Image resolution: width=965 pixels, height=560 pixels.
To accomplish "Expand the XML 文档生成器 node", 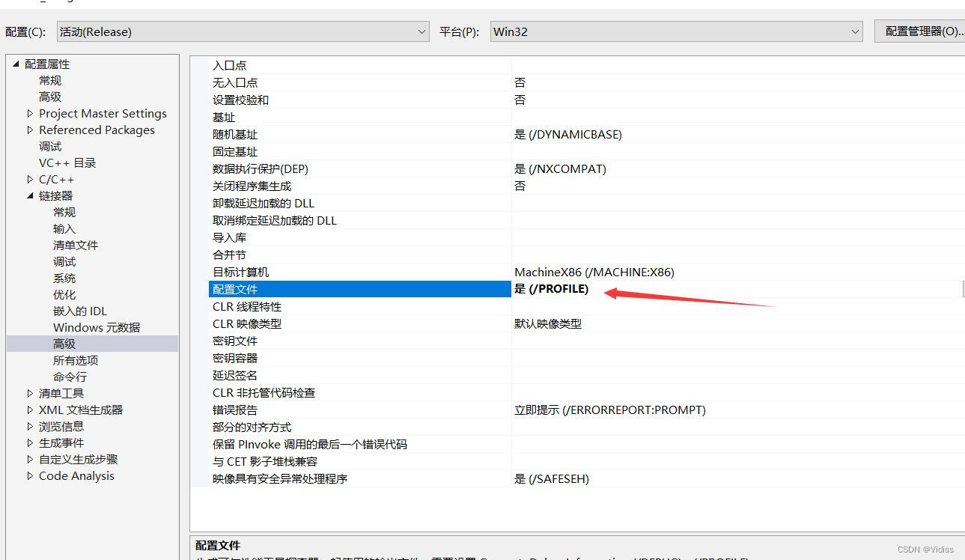I will 28,410.
